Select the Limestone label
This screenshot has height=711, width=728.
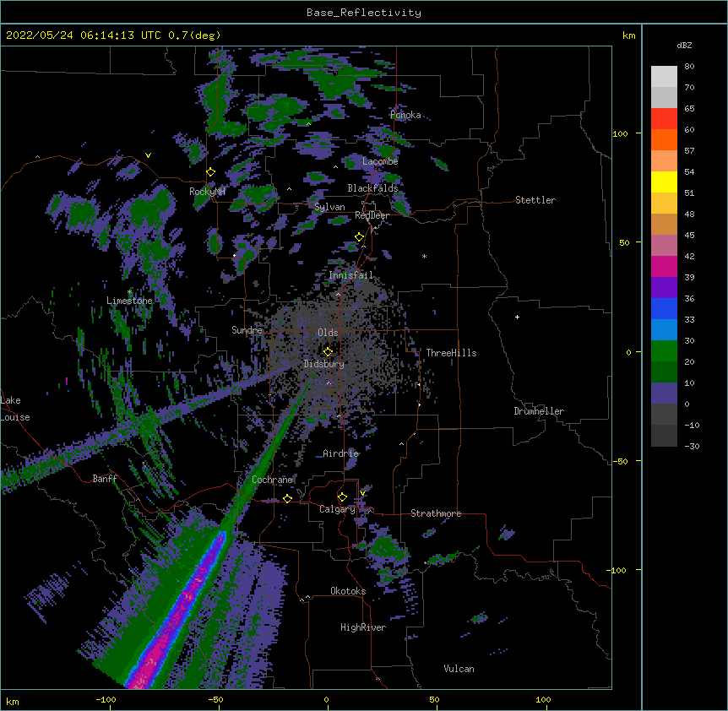[x=129, y=301]
